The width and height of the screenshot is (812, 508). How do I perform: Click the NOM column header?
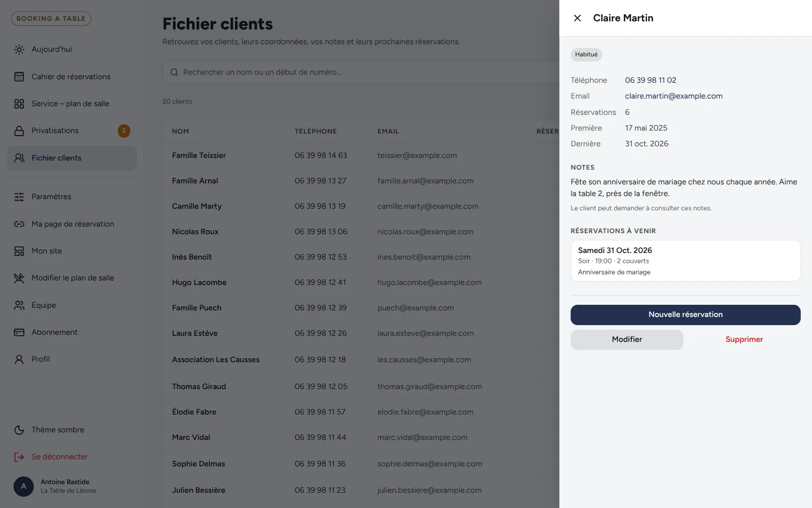click(x=181, y=132)
